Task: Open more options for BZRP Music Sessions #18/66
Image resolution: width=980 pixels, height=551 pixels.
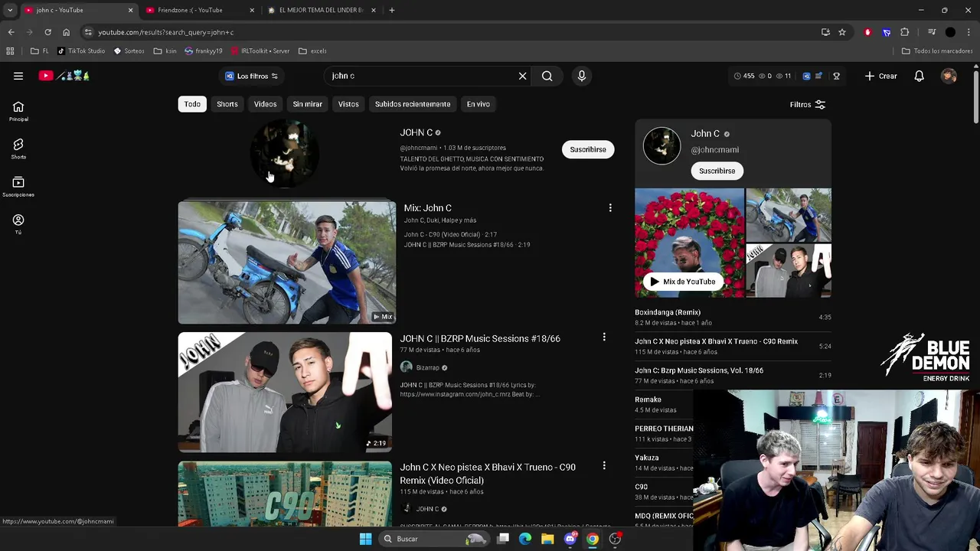Action: [x=604, y=337]
